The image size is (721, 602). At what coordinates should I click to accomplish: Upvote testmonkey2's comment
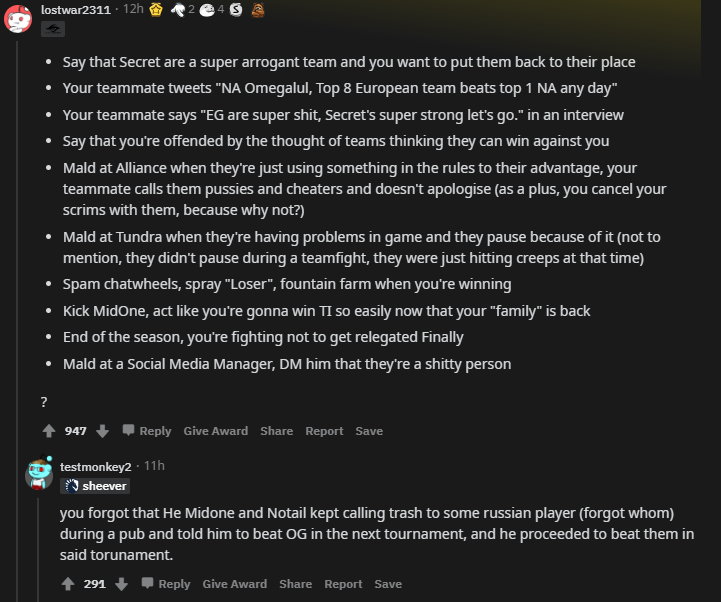pos(68,584)
